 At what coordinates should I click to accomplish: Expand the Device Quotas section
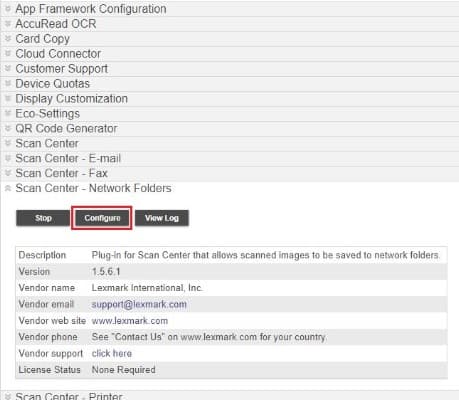230,84
